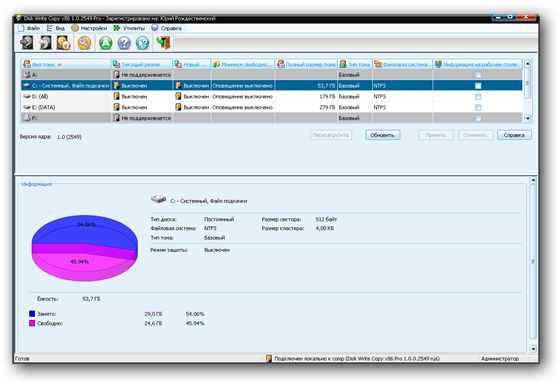Click the information panel scroll-down arrow
The height and width of the screenshot is (384, 560).
tap(533, 348)
